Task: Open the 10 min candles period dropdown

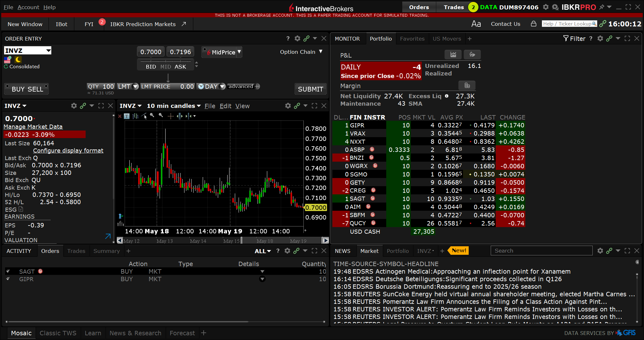Action: pyautogui.click(x=174, y=106)
